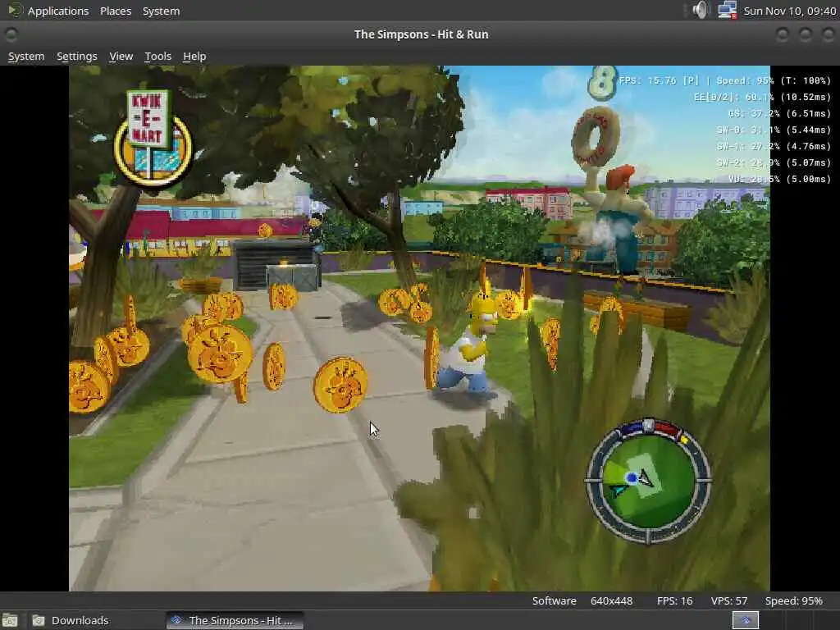Open the View menu

pyautogui.click(x=121, y=57)
